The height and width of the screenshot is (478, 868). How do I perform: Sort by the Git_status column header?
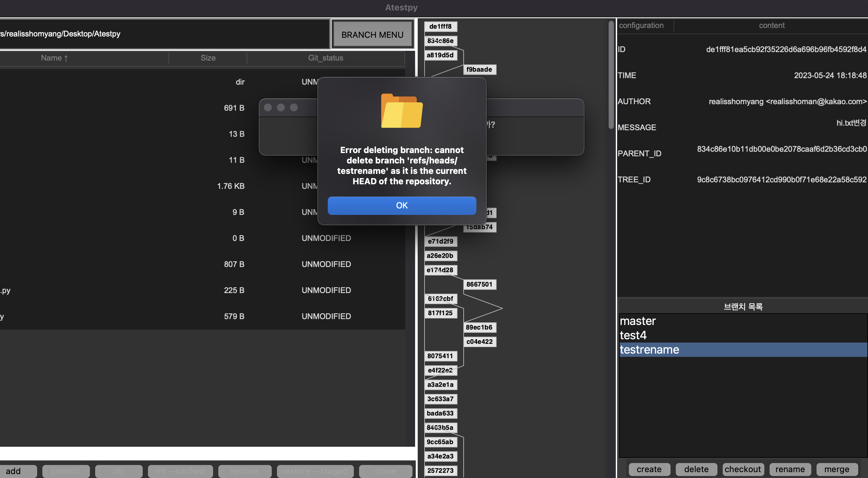tap(325, 58)
